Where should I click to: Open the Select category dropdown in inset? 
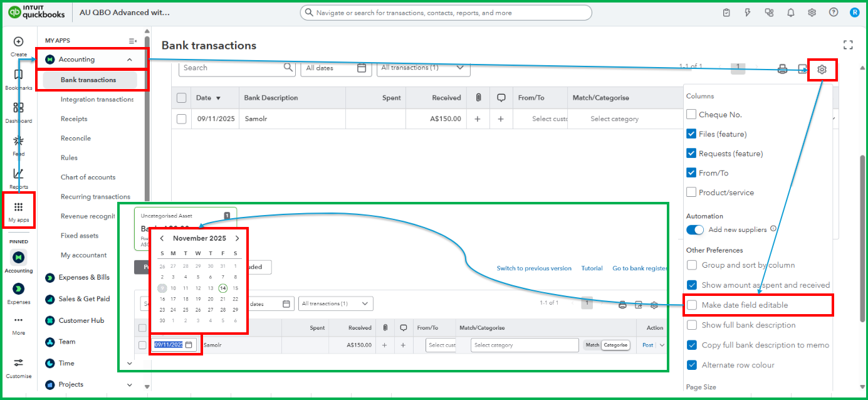click(525, 345)
